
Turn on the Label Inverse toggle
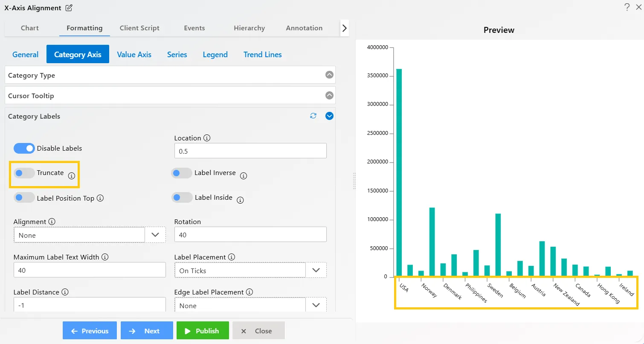coord(181,173)
